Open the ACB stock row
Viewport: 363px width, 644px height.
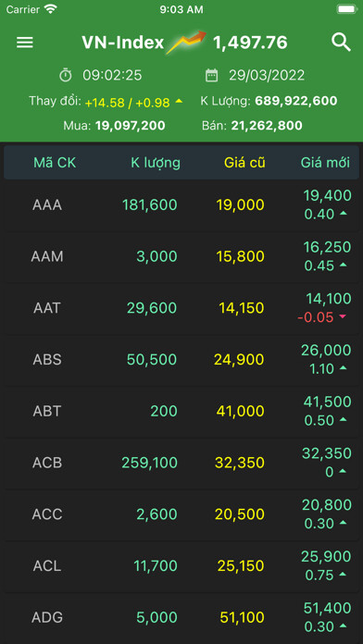(x=181, y=463)
